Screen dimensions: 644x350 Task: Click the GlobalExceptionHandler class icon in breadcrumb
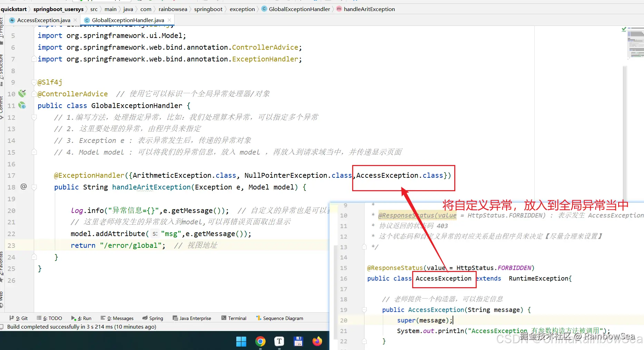[x=264, y=9]
